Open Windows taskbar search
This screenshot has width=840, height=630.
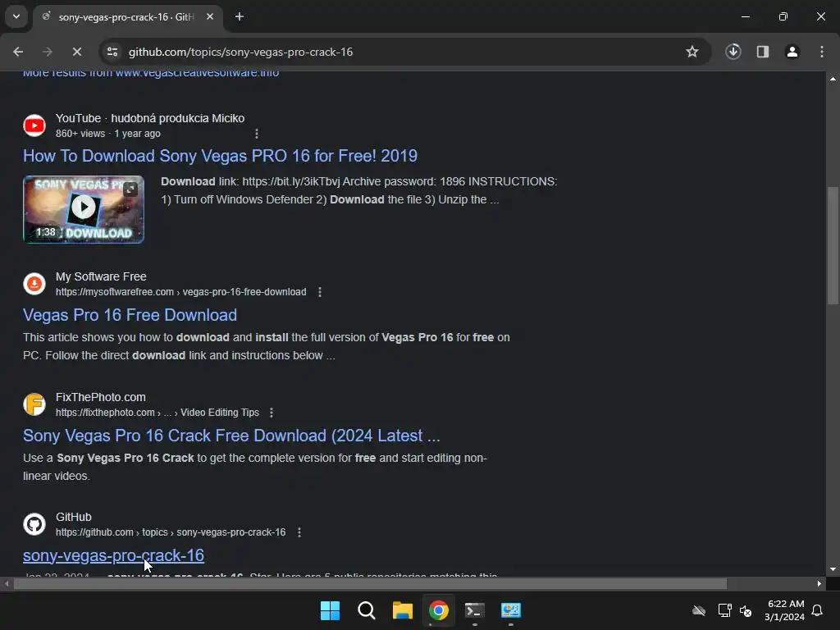coord(367,610)
